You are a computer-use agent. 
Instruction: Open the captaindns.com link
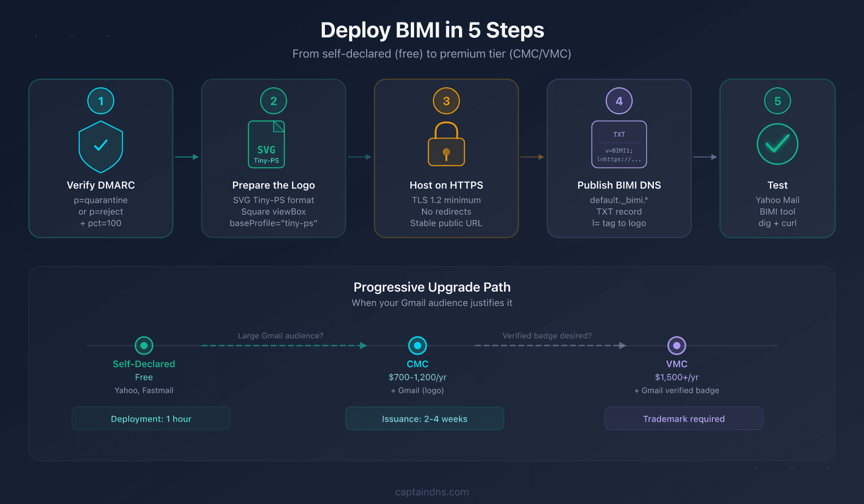[432, 492]
